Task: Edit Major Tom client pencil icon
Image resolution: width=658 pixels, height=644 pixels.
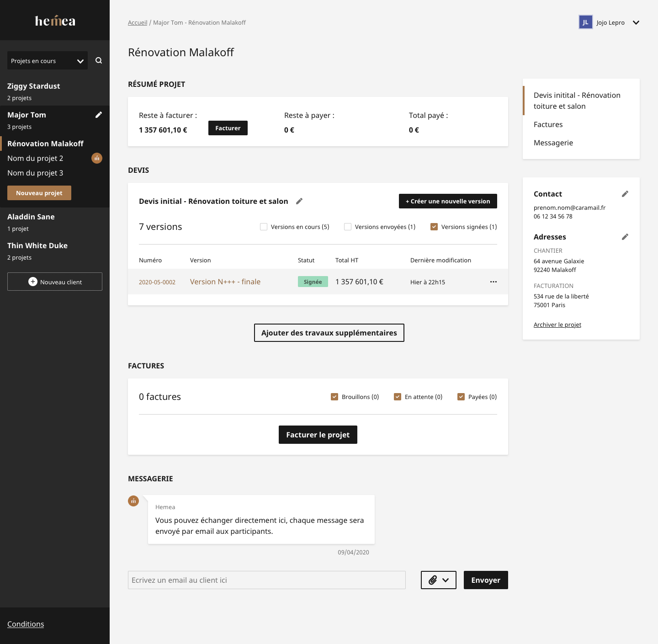Action: [98, 115]
